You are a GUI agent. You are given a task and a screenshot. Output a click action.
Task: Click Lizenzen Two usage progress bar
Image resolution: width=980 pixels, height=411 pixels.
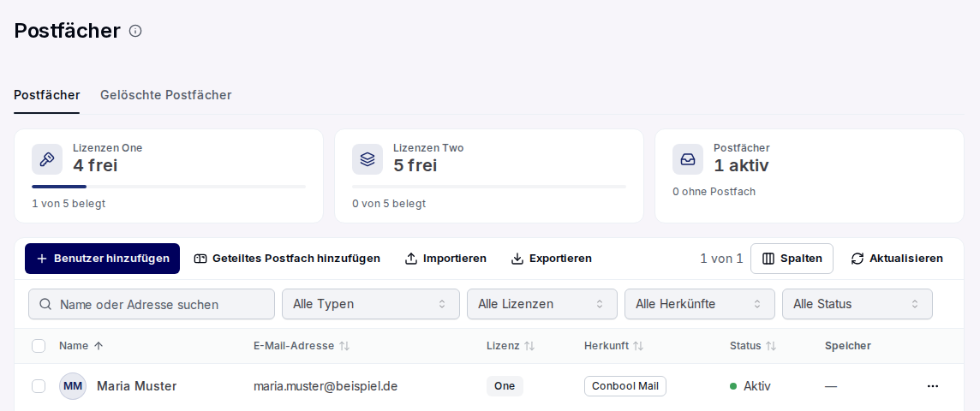489,187
